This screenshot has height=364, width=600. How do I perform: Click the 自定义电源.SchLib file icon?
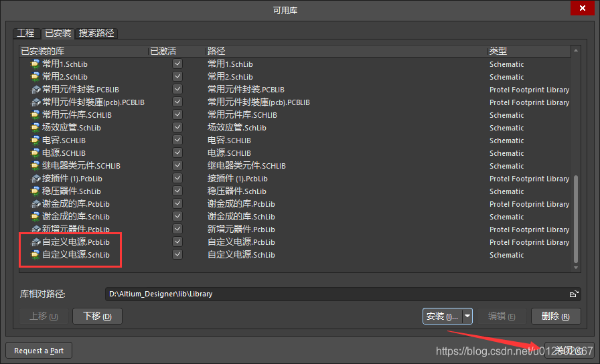[35, 255]
